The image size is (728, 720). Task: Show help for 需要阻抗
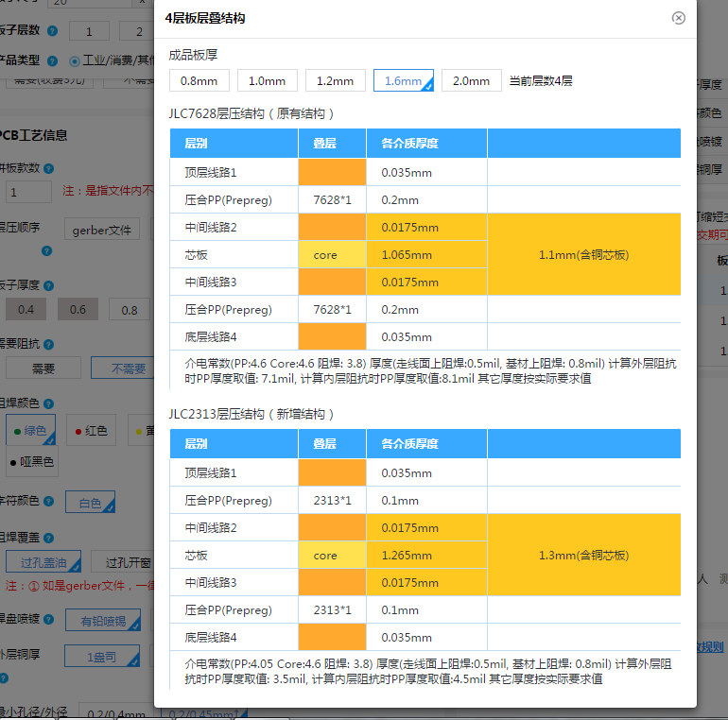47,345
